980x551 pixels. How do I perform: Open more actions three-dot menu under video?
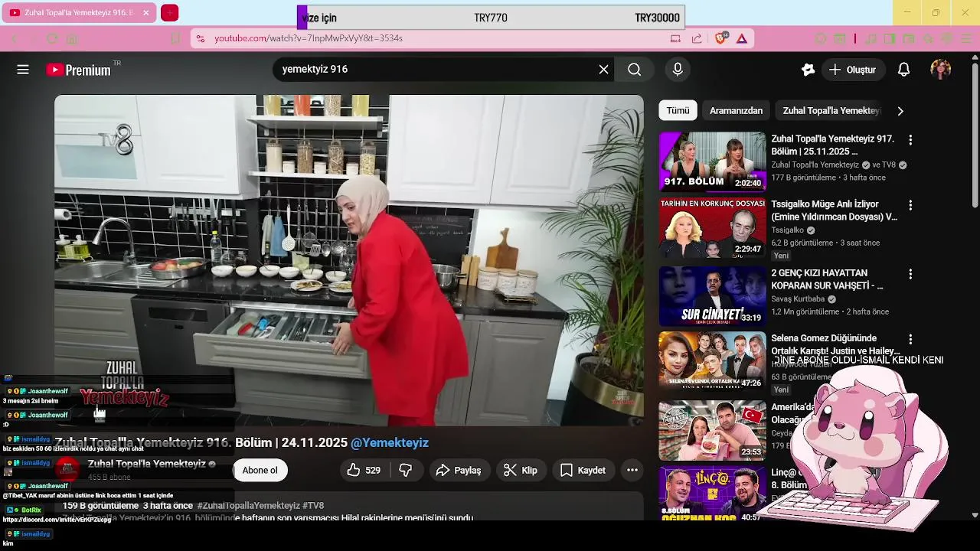point(632,471)
